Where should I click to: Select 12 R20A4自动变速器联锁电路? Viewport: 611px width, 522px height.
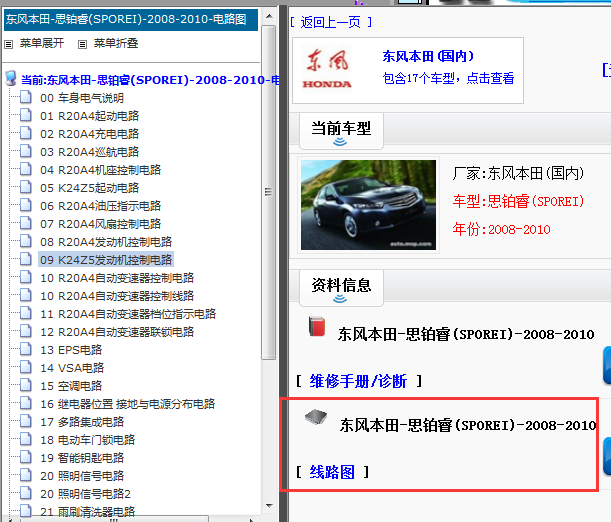tap(117, 332)
